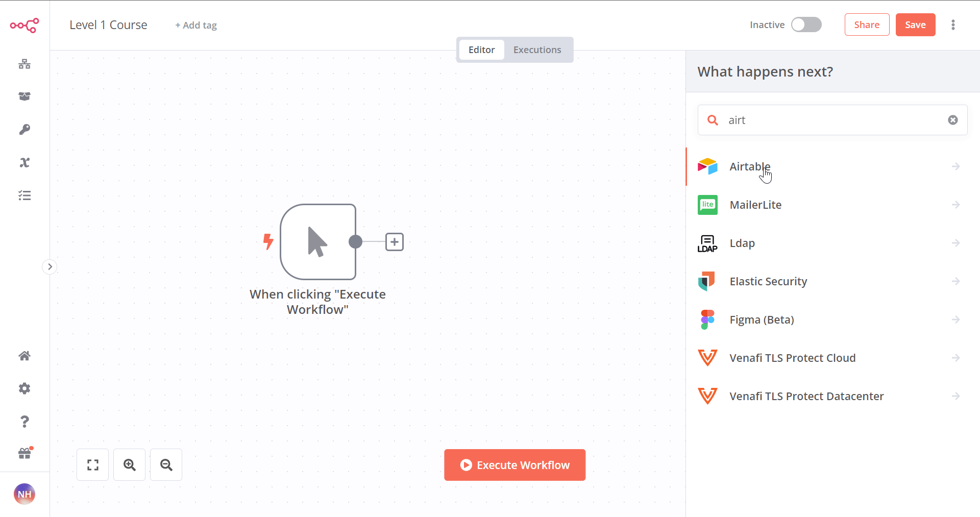Screen dimensions: 980x517
Task: Zoom out on the canvas
Action: [x=166, y=465]
